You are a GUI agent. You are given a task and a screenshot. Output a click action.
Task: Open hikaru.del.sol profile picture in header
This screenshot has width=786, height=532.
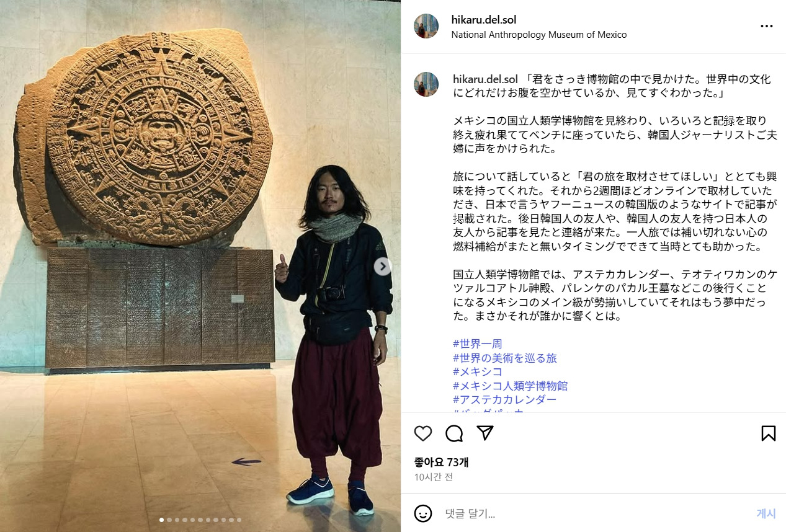426,26
